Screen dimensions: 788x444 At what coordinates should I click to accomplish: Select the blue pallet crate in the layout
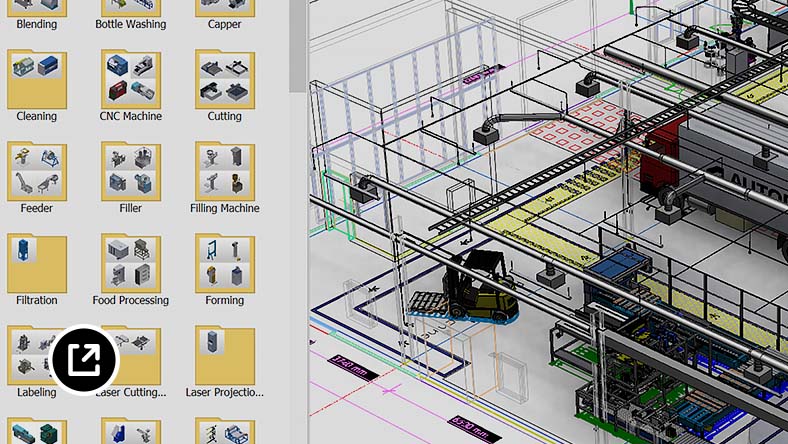617,264
